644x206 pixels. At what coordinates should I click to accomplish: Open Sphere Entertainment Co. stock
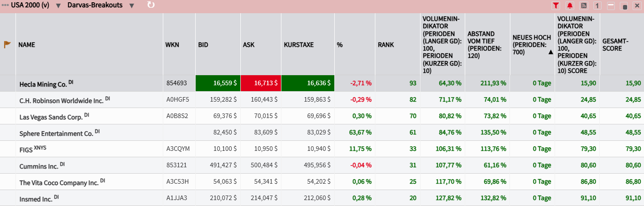pyautogui.click(x=56, y=133)
